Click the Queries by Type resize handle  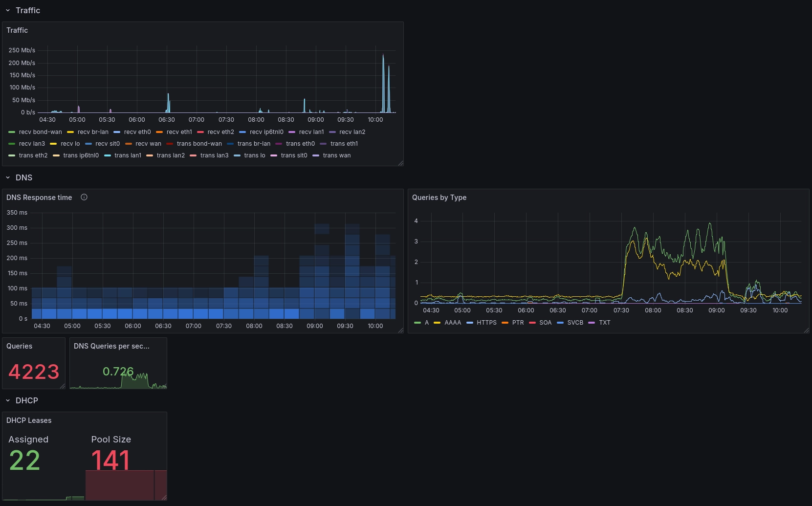(806, 330)
